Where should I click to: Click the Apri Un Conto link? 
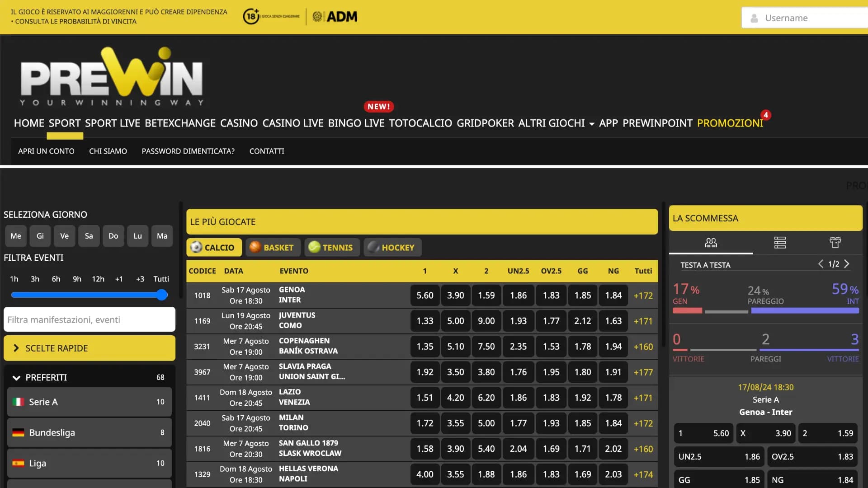(x=46, y=151)
